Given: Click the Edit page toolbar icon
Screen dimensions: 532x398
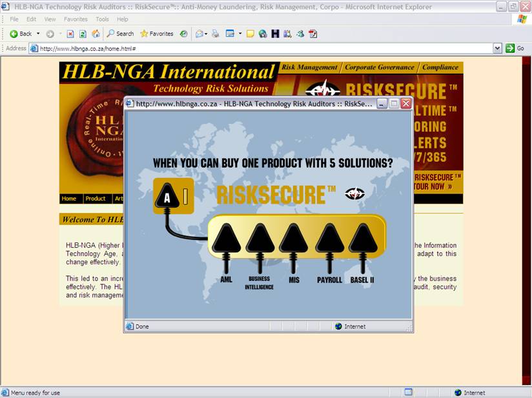Looking at the screenshot, I should click(230, 34).
